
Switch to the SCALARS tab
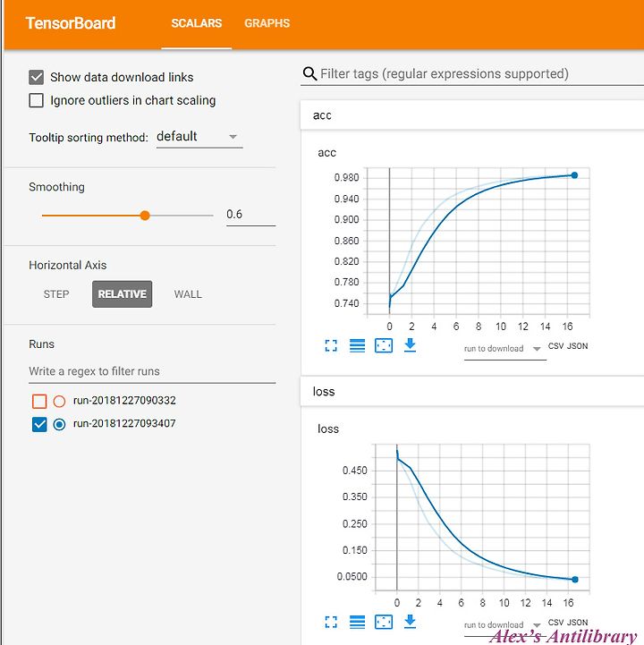(197, 23)
